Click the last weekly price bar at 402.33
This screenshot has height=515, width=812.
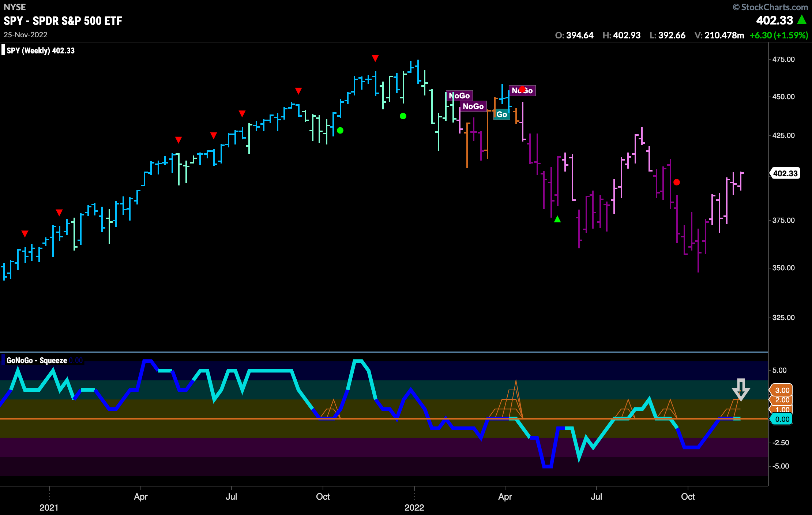click(741, 181)
